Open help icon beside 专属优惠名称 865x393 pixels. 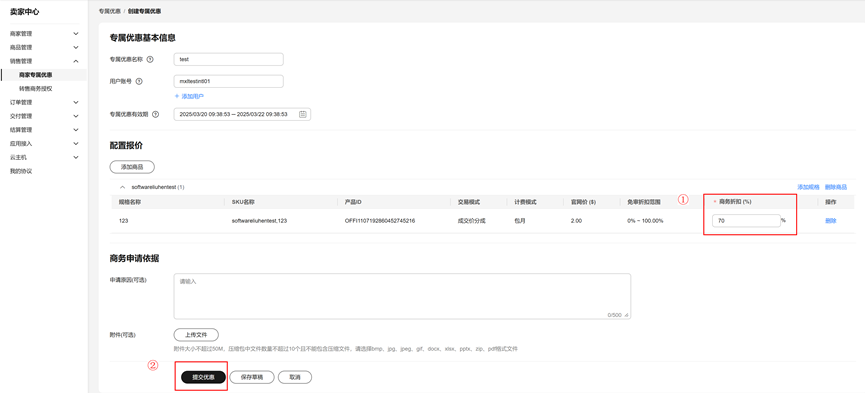pos(150,59)
